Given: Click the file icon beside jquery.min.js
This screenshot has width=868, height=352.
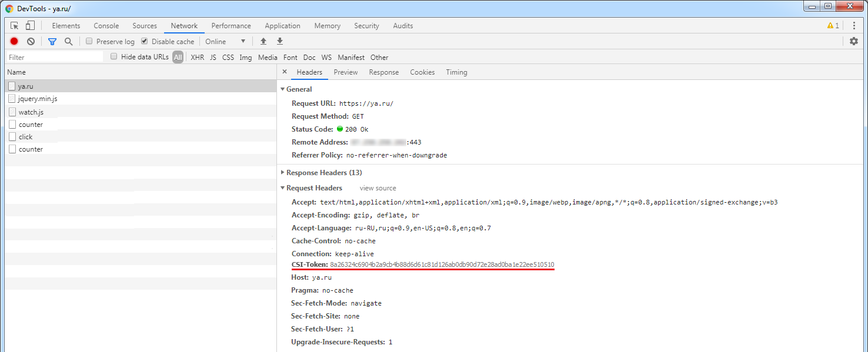Looking at the screenshot, I should 12,99.
